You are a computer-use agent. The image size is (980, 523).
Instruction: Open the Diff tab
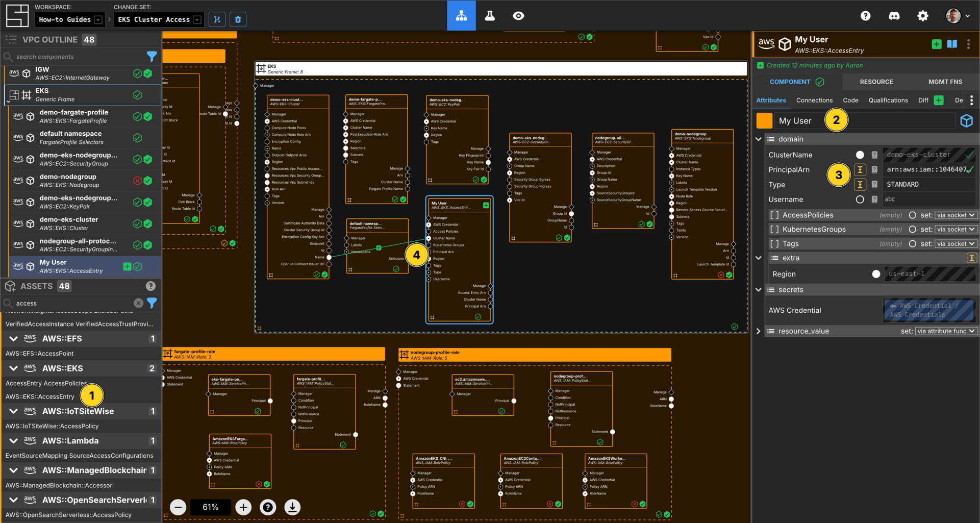tap(923, 101)
